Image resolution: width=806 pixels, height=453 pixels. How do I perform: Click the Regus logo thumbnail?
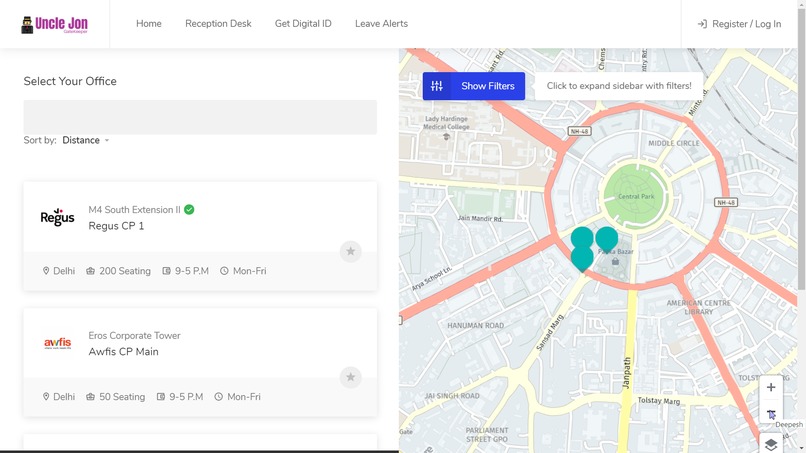[x=57, y=218]
